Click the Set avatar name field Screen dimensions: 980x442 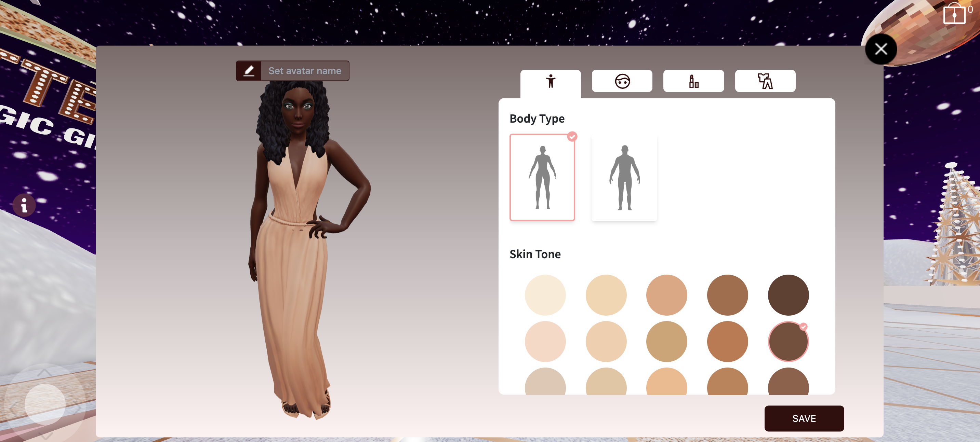point(305,71)
